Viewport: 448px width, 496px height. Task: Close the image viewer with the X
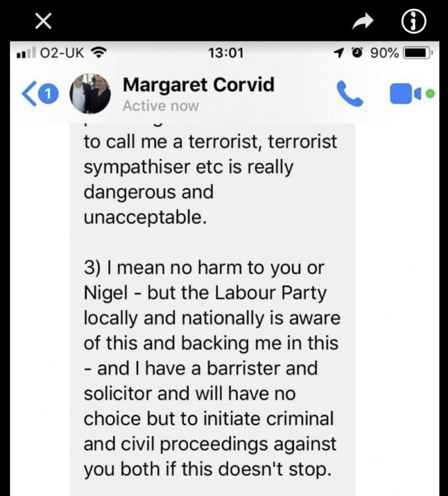(x=43, y=22)
